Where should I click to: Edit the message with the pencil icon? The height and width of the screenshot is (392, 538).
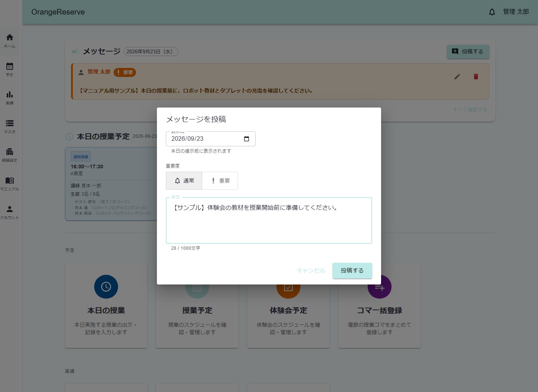(x=457, y=77)
